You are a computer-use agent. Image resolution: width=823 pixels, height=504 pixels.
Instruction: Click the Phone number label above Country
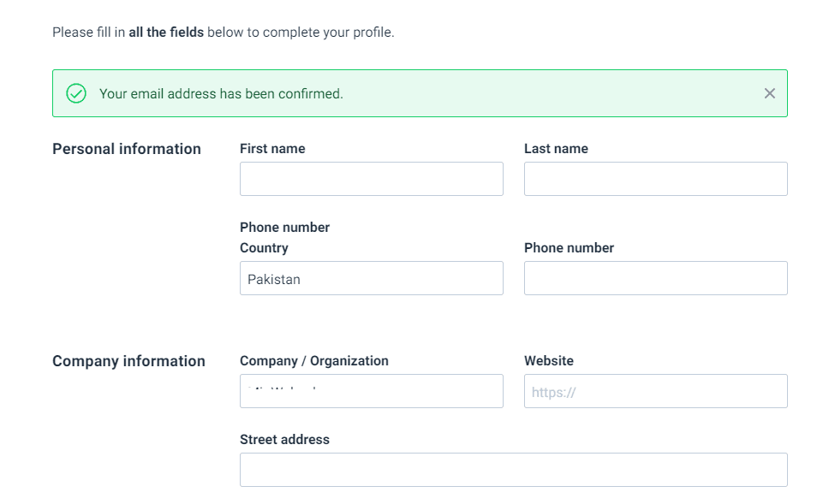284,227
